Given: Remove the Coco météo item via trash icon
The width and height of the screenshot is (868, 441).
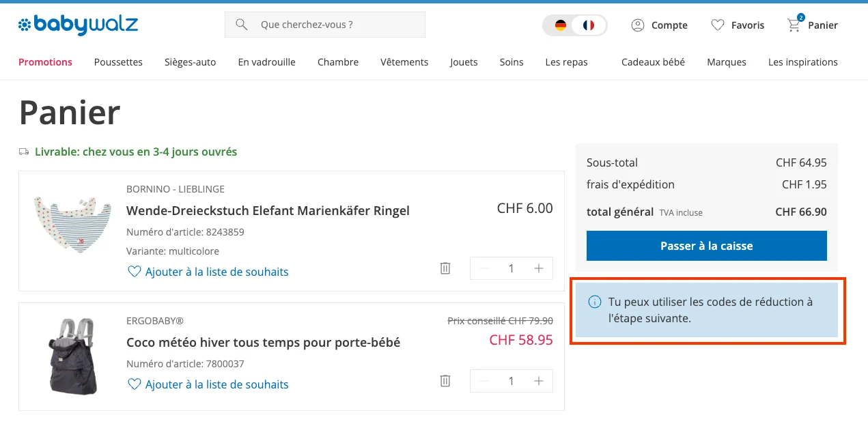Looking at the screenshot, I should [x=445, y=381].
